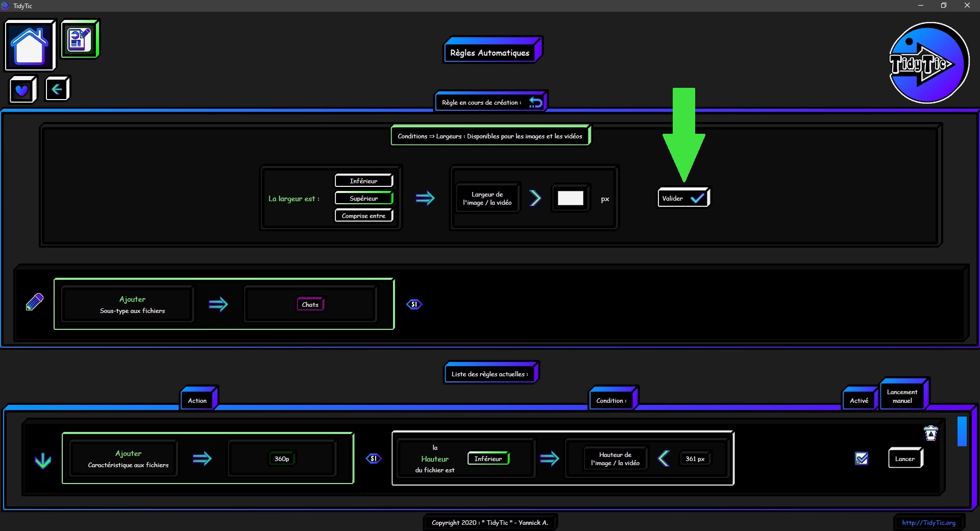Click the blue heart favorites icon
The image size is (980, 531).
(22, 90)
